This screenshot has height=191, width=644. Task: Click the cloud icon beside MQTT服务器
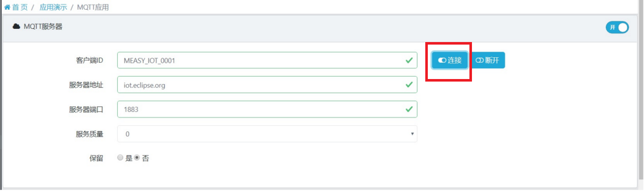point(16,26)
